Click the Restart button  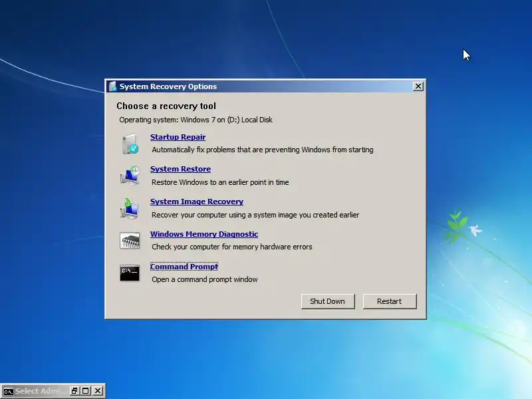pyautogui.click(x=390, y=301)
